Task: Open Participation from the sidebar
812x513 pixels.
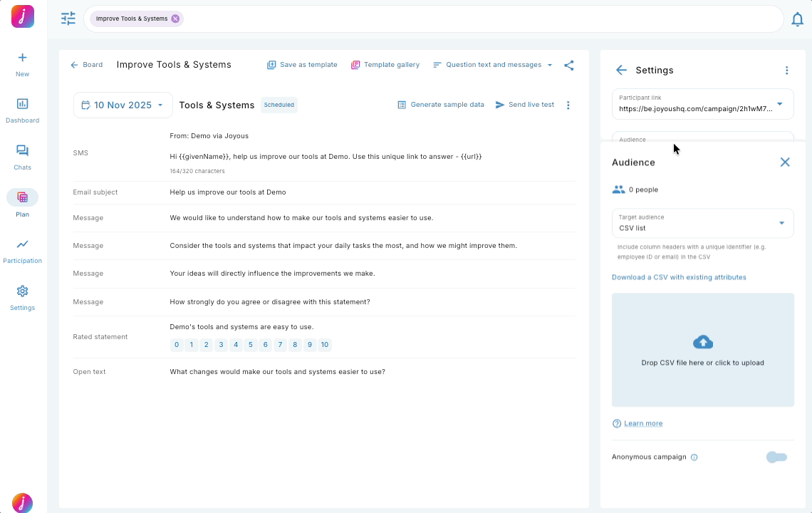Action: [22, 249]
